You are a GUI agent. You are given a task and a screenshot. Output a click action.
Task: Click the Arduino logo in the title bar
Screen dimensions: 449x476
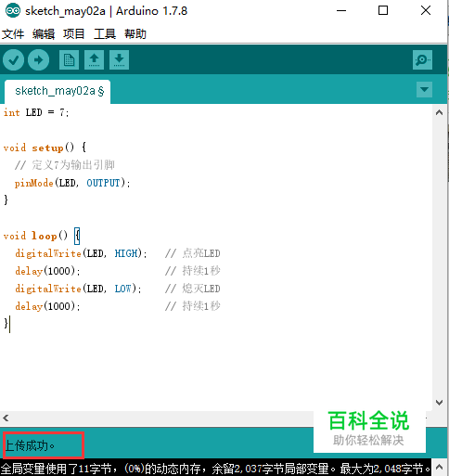pos(12,11)
